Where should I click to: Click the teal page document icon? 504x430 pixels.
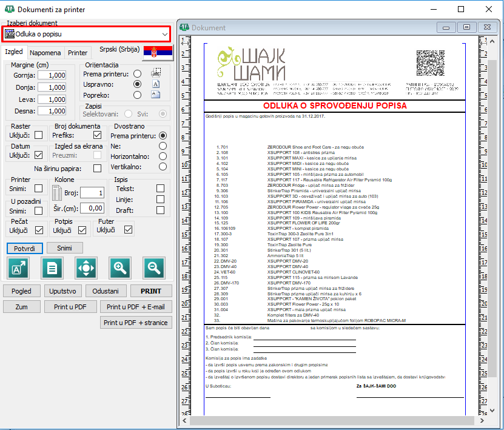[52, 267]
